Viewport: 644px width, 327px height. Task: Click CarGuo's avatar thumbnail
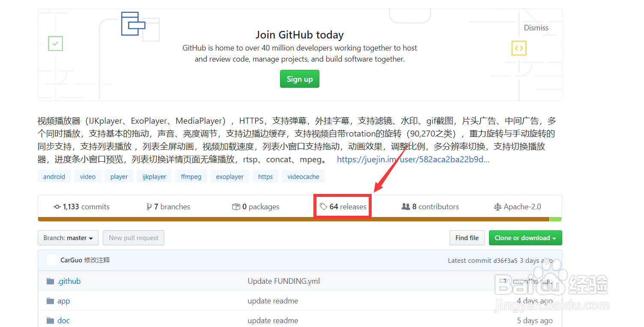(52, 260)
